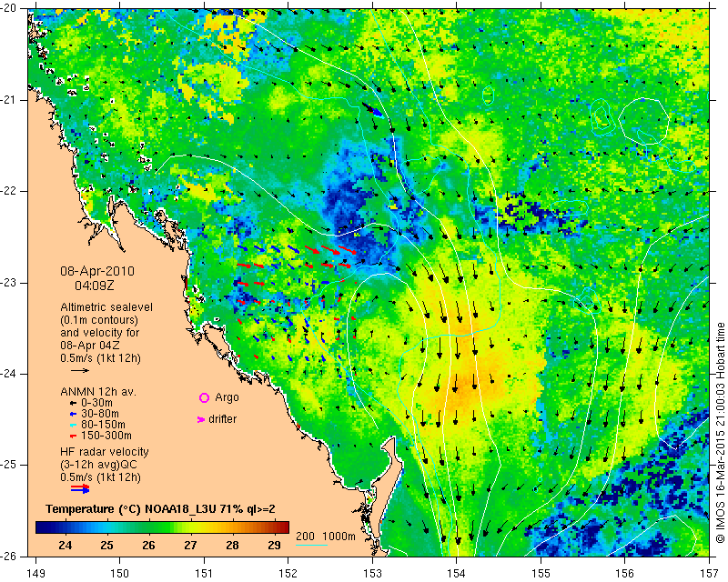
Task: Click the time text 04:09Z
Action: (95, 286)
